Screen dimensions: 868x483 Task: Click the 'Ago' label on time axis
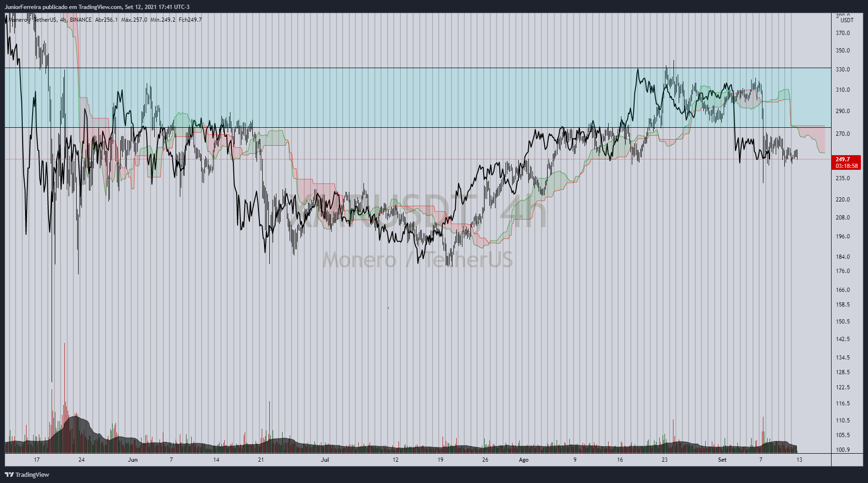pos(523,460)
